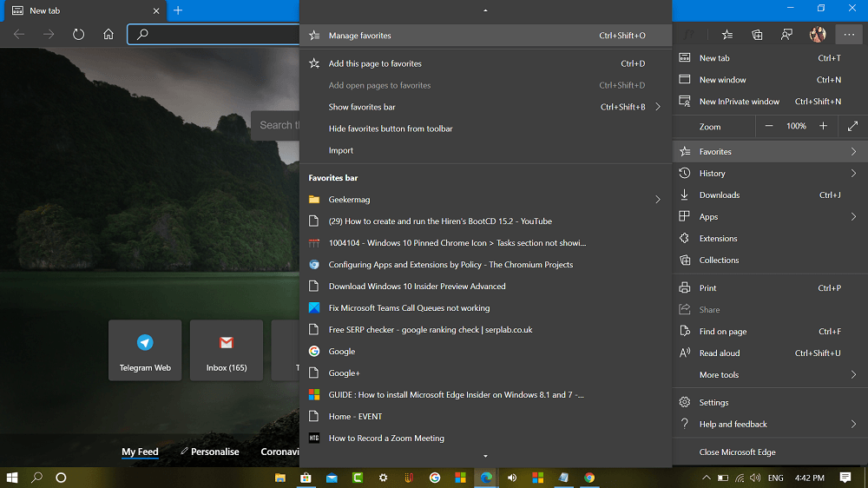This screenshot has width=868, height=488.
Task: Click the address bar field
Action: (x=214, y=35)
